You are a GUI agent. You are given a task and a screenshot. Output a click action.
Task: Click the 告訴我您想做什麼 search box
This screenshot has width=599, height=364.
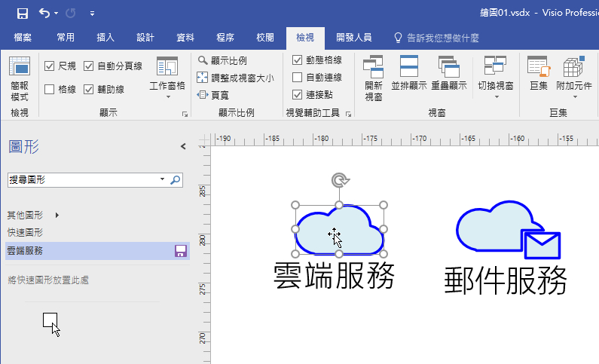436,38
